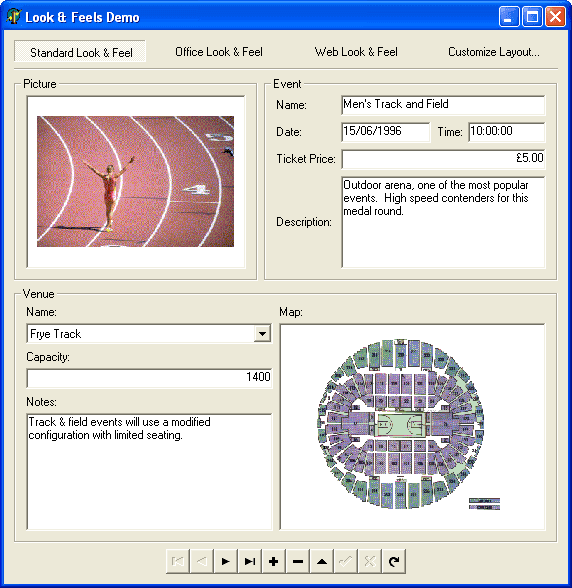Click the Picture group caption
This screenshot has width=572, height=588.
(x=40, y=84)
